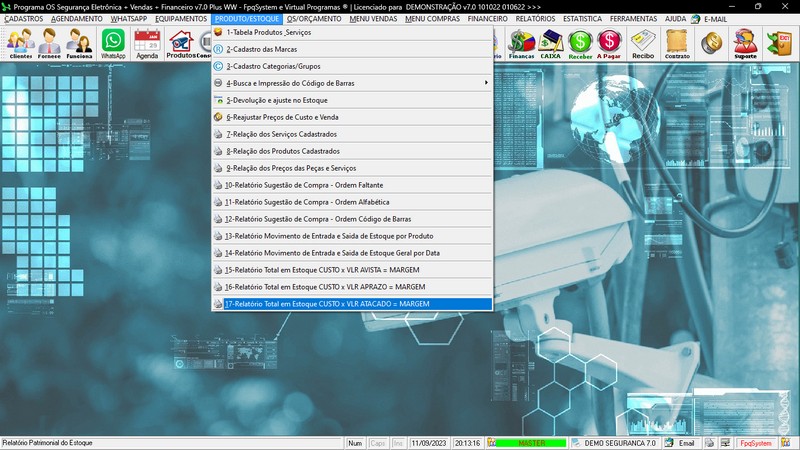Image resolution: width=800 pixels, height=450 pixels.
Task: Click the Email button in status bar
Action: 681,443
